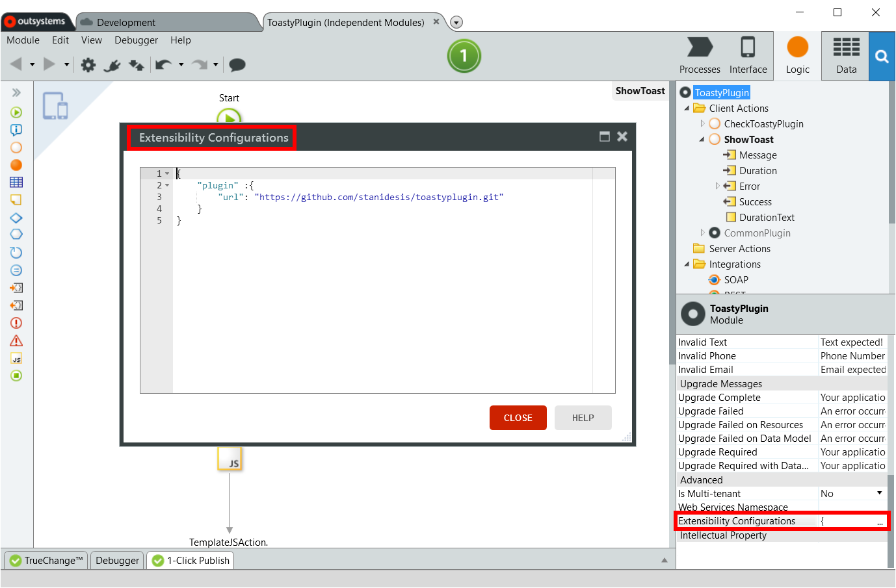
Task: Click the undo arrow in toolbar
Action: click(164, 64)
